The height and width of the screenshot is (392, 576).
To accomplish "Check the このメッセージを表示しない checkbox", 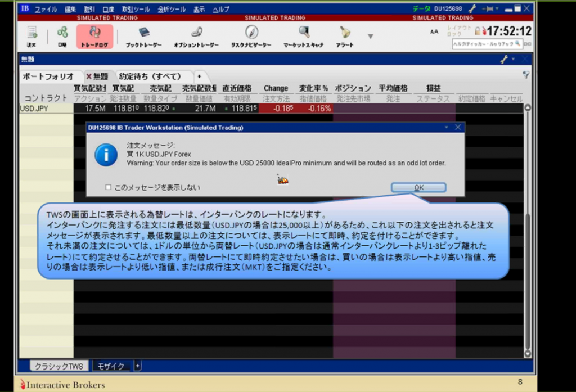I will [108, 187].
